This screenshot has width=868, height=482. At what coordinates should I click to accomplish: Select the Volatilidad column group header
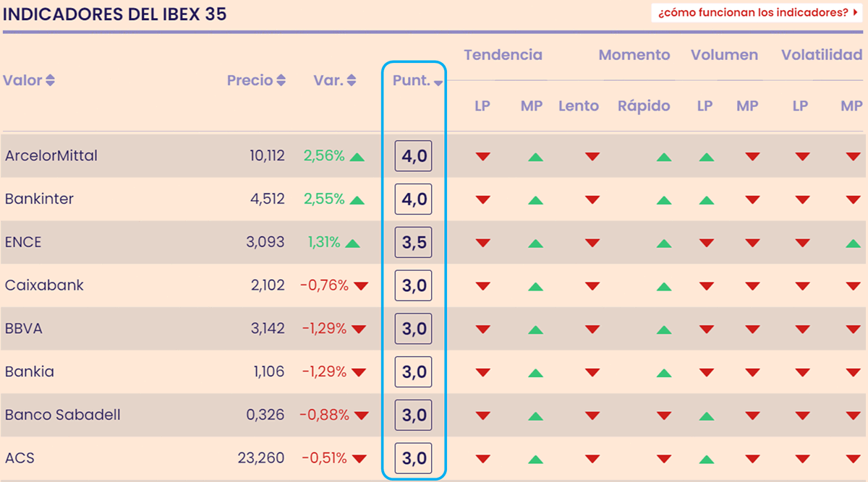click(822, 55)
